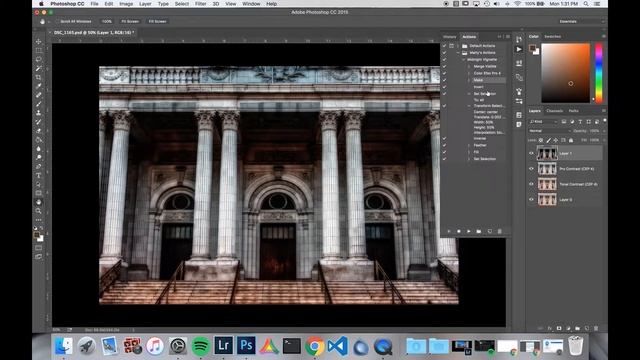Switch to History tab
Screen dimensions: 640x360
point(449,37)
